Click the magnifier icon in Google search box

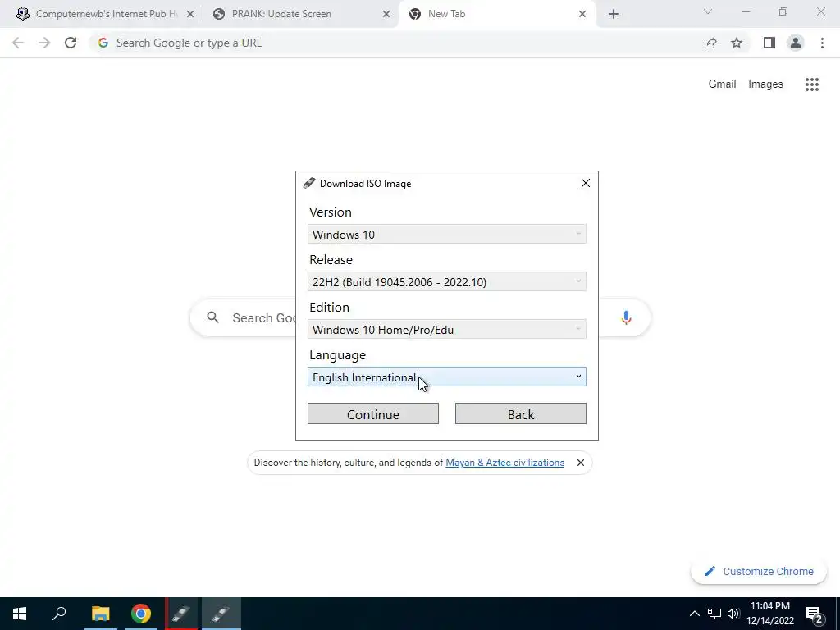tap(213, 317)
